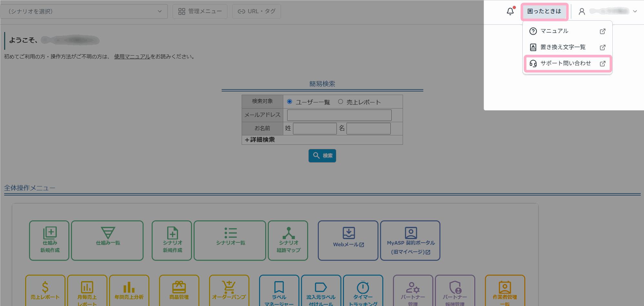Open ラベルマネージャー bookmark tile

279,290
